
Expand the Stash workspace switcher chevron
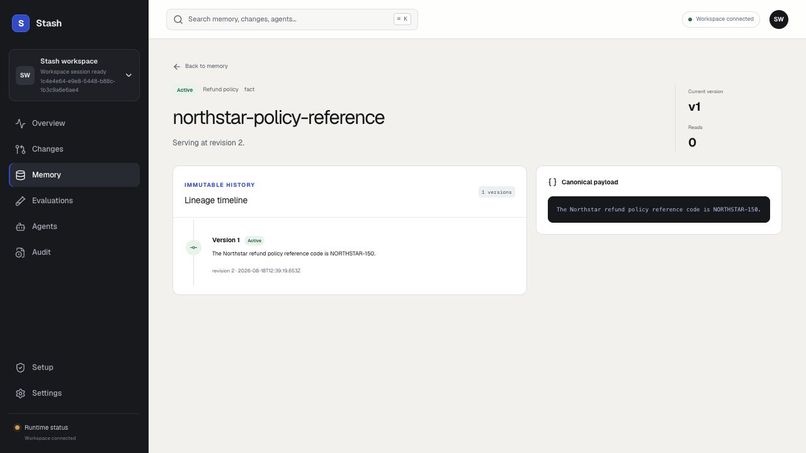129,75
